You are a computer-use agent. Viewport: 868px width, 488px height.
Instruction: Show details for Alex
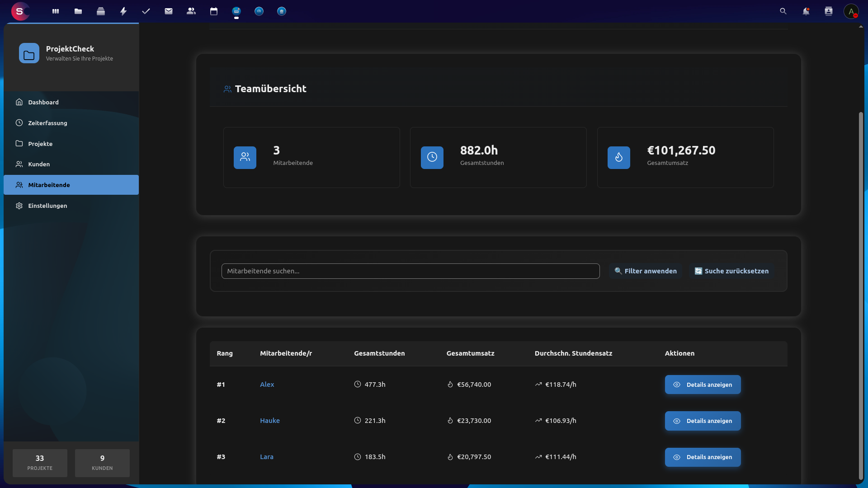[x=703, y=385]
